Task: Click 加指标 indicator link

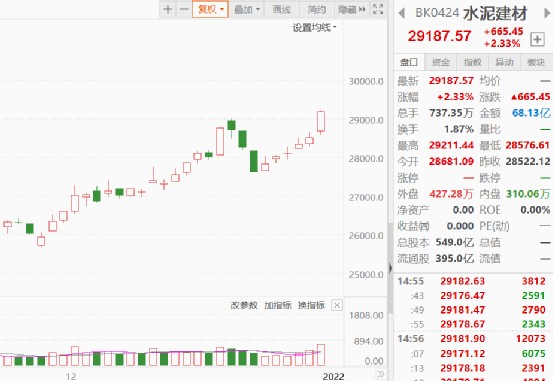Action: click(x=278, y=305)
